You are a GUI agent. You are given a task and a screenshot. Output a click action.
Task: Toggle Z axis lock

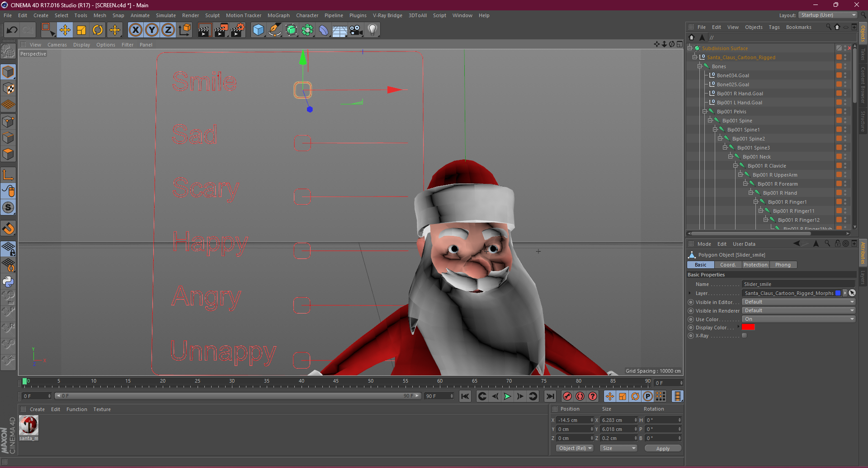(x=168, y=30)
